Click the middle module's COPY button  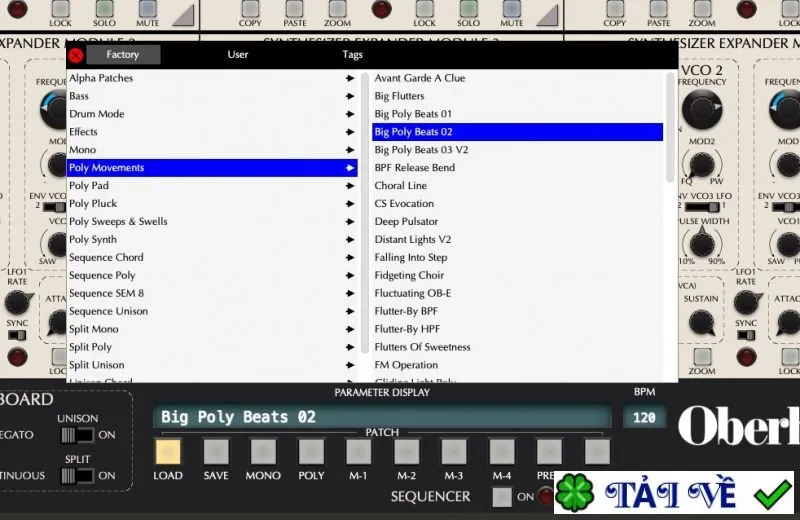pyautogui.click(x=250, y=8)
